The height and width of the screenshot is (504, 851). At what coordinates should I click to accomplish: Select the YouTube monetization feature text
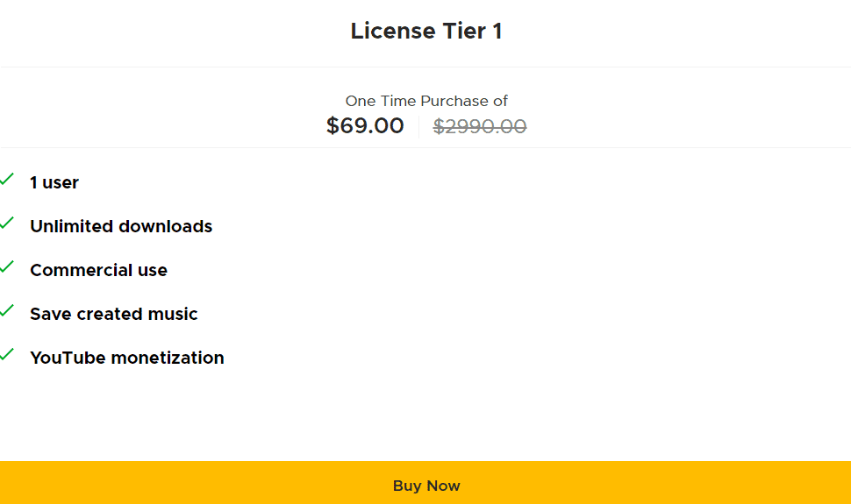(x=127, y=358)
